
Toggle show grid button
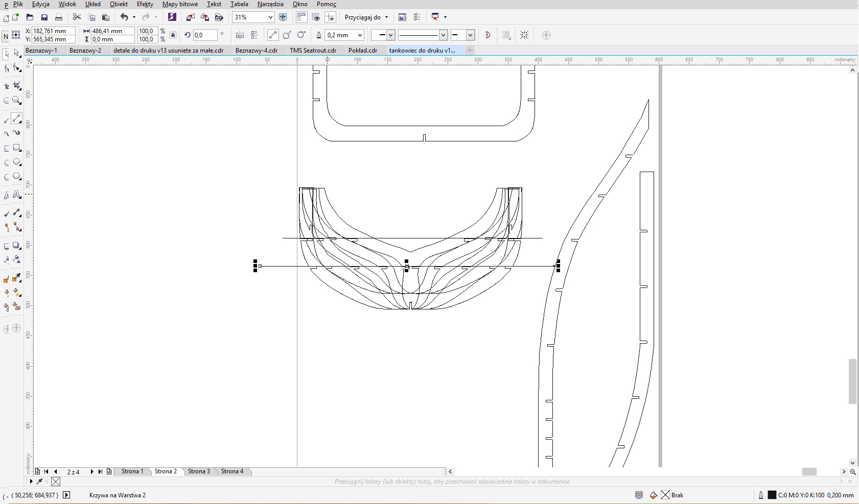click(x=316, y=17)
